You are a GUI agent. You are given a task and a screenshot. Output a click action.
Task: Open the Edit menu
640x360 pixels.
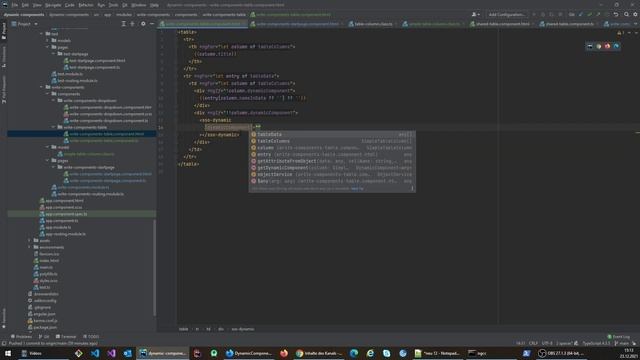point(25,5)
